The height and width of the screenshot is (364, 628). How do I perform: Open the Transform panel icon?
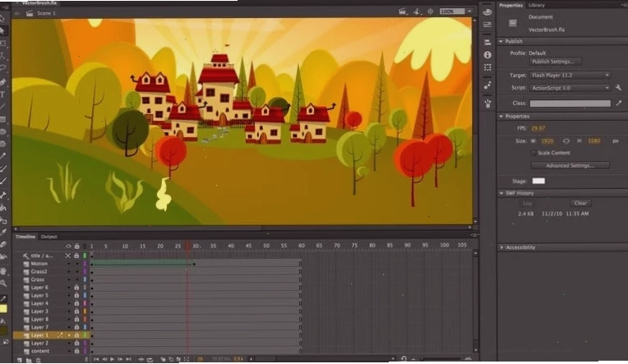487,67
